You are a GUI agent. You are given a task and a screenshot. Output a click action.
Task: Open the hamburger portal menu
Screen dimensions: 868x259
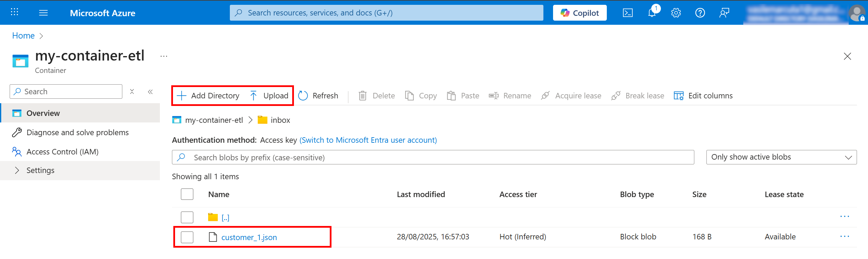pyautogui.click(x=43, y=13)
